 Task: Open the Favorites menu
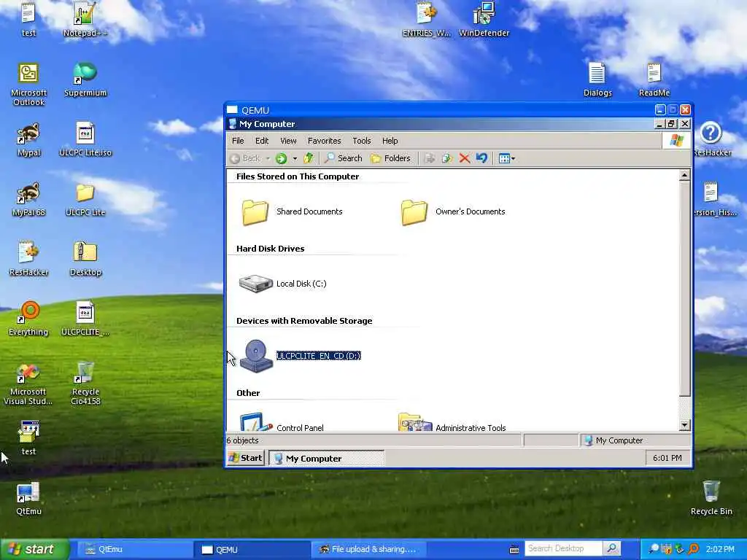coord(325,141)
